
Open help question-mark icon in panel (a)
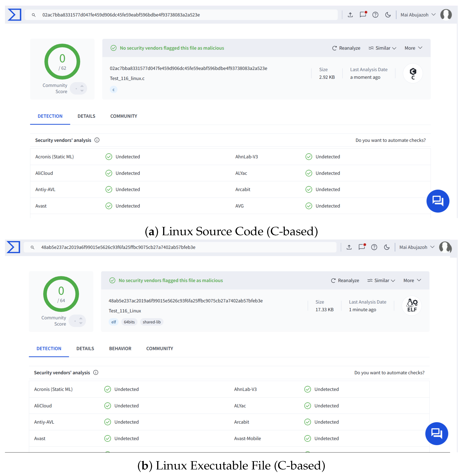tap(375, 15)
